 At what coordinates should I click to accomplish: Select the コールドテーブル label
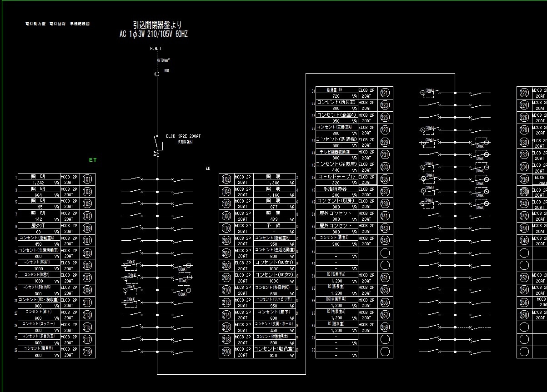coord(336,176)
